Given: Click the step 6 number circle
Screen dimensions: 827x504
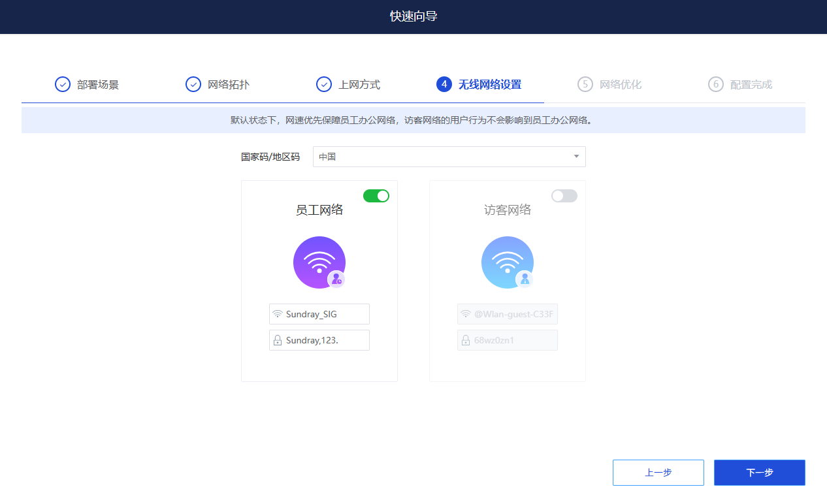Looking at the screenshot, I should point(716,84).
